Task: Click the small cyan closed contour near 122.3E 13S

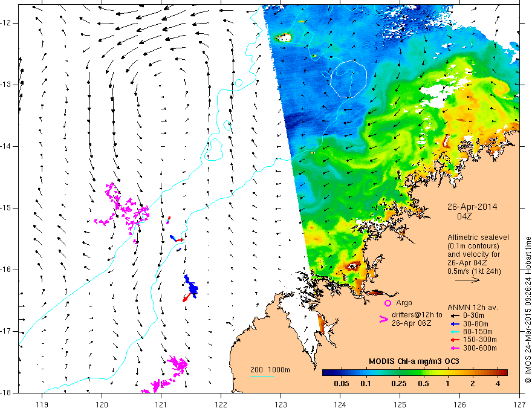Action: click(x=239, y=82)
